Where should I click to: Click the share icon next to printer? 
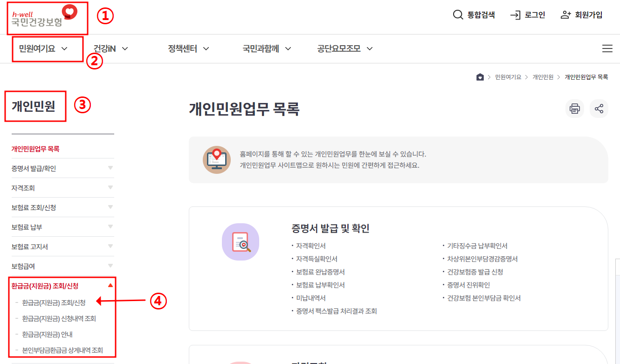(599, 108)
